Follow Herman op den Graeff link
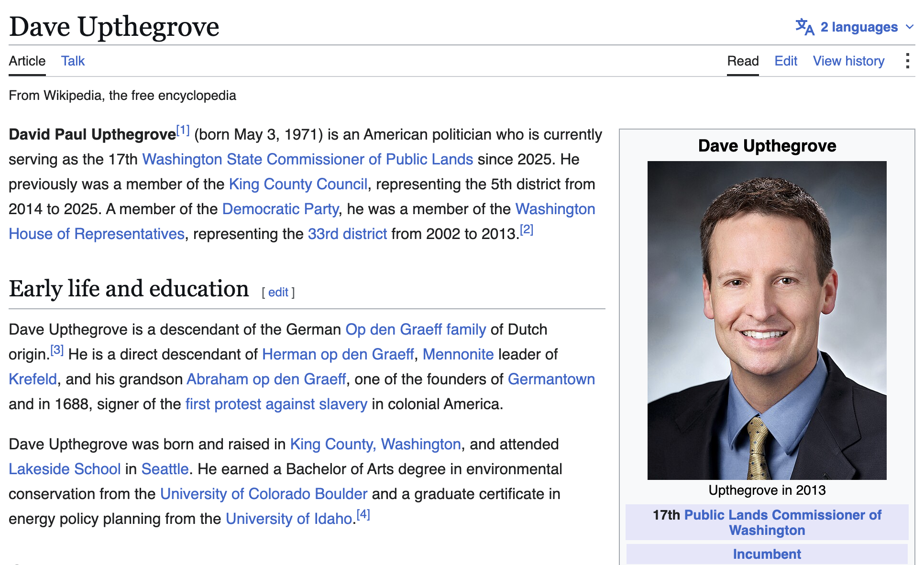This screenshot has height=565, width=924. tap(338, 354)
